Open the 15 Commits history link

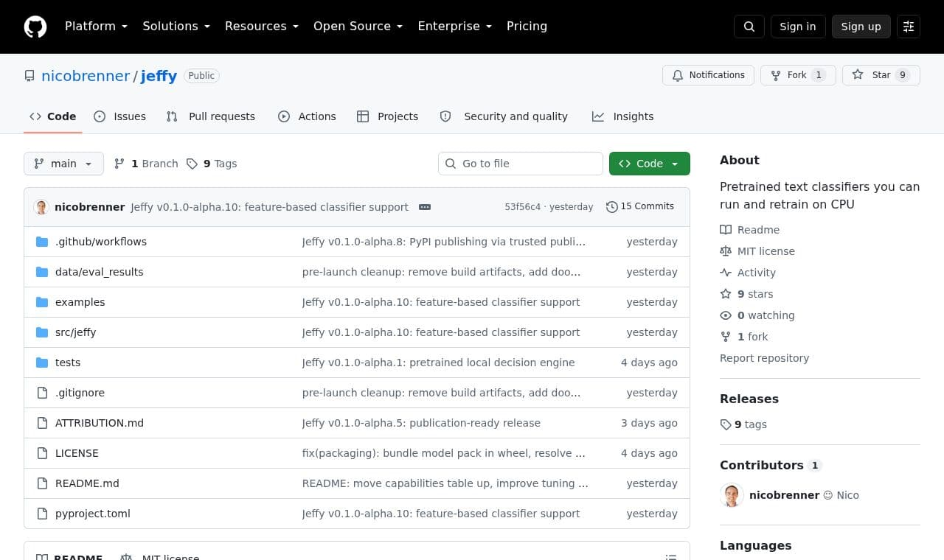640,207
